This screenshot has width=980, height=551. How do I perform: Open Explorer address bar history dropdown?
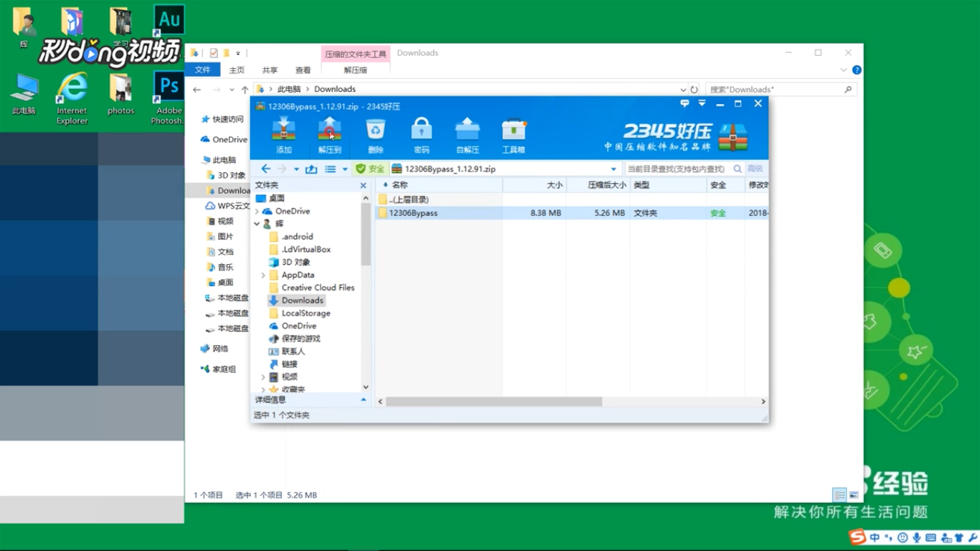pyautogui.click(x=682, y=90)
